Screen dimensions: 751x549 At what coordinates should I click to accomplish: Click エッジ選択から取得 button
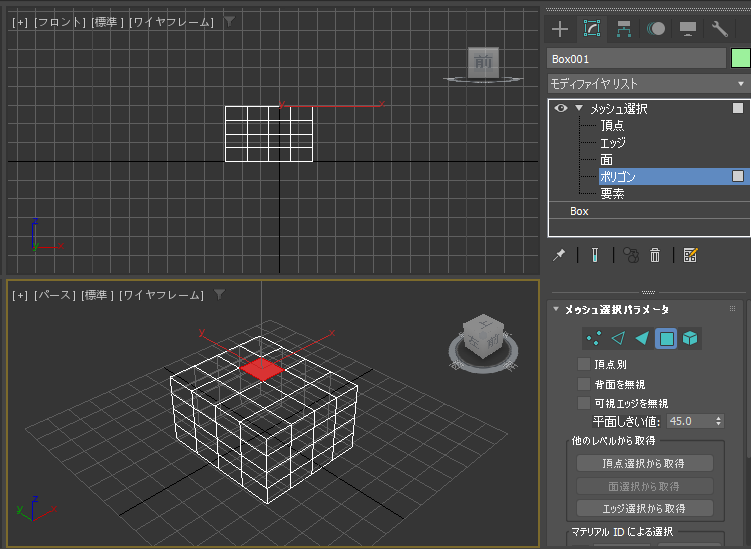(645, 508)
